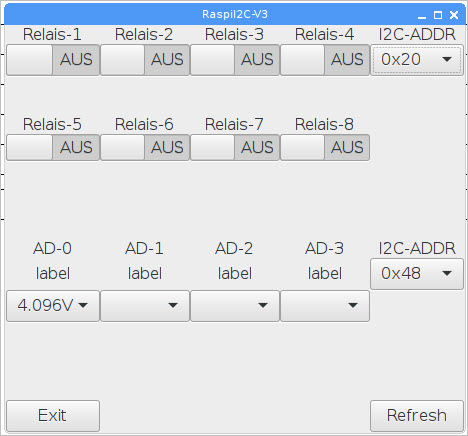Image resolution: width=468 pixels, height=436 pixels.
Task: Toggle the Relais-6 switch
Action: coord(145,147)
